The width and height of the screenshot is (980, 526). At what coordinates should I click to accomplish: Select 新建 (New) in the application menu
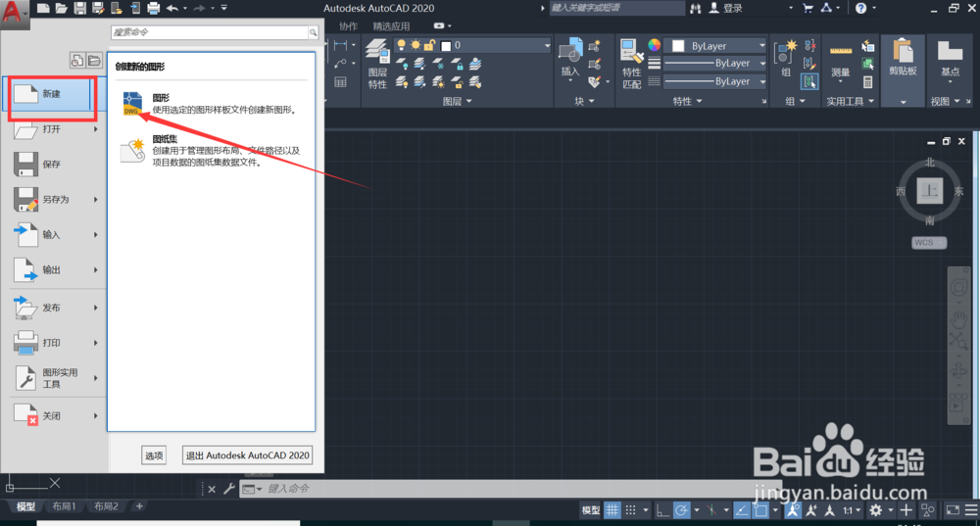(53, 94)
